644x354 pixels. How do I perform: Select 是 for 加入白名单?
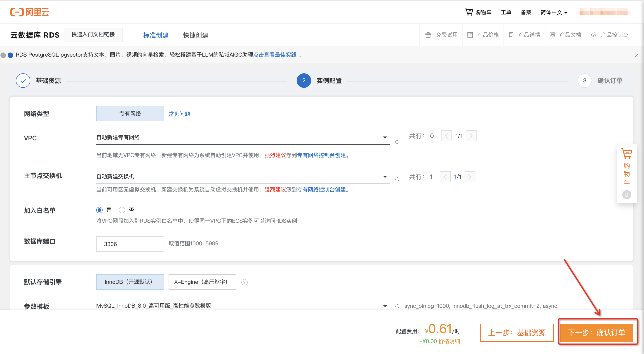[x=99, y=210]
